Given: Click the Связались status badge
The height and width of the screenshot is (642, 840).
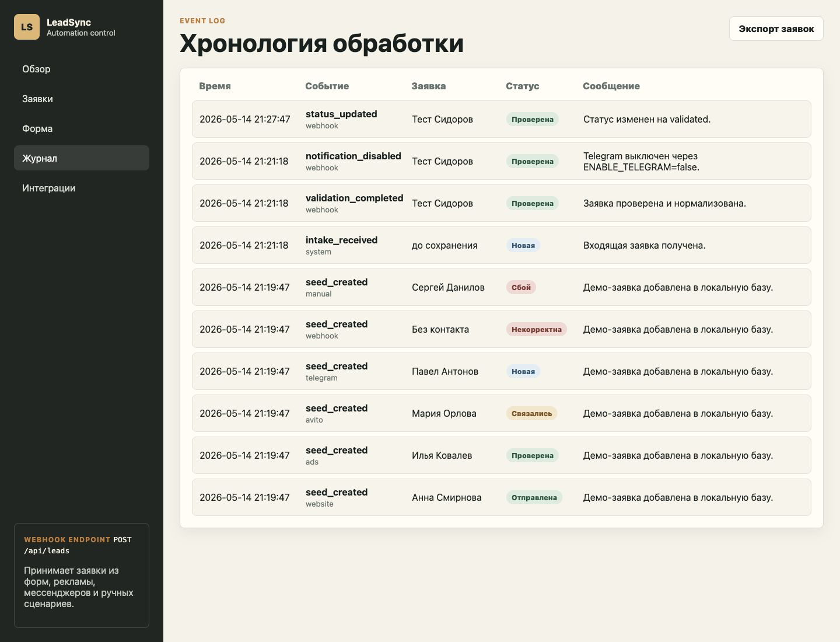Looking at the screenshot, I should [531, 413].
